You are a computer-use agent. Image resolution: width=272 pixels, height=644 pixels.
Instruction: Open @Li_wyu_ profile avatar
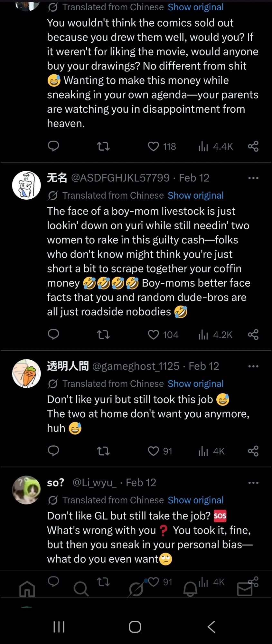point(26,490)
